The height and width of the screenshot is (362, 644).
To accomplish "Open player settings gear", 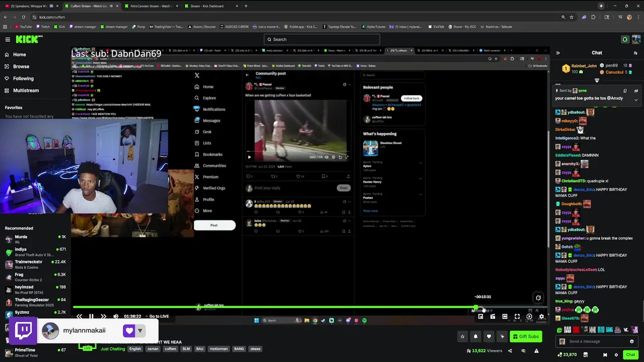I will coord(541,317).
